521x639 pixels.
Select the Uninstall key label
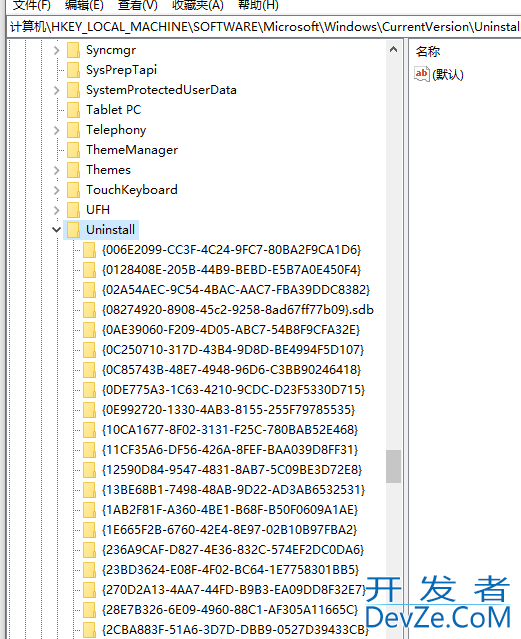tap(110, 230)
